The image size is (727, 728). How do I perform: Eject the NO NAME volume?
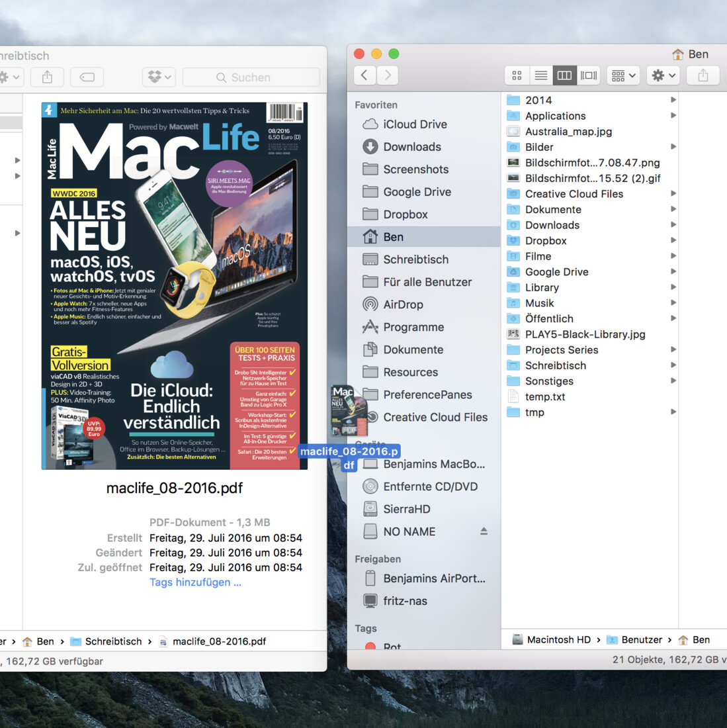click(484, 531)
